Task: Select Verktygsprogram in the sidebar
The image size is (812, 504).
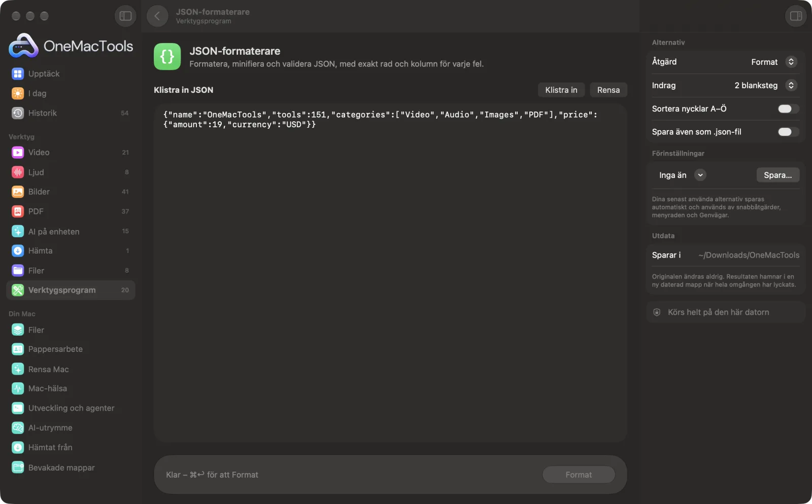Action: point(71,290)
